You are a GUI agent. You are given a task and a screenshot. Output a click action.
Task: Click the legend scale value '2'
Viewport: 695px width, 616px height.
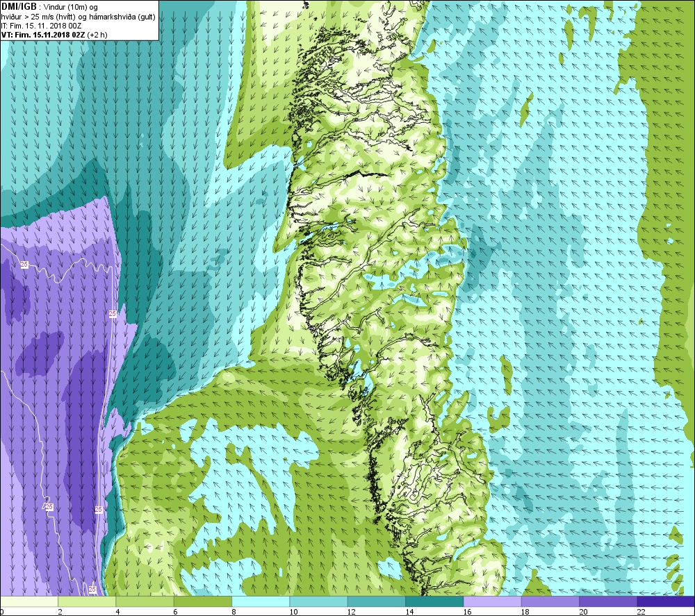pos(60,612)
